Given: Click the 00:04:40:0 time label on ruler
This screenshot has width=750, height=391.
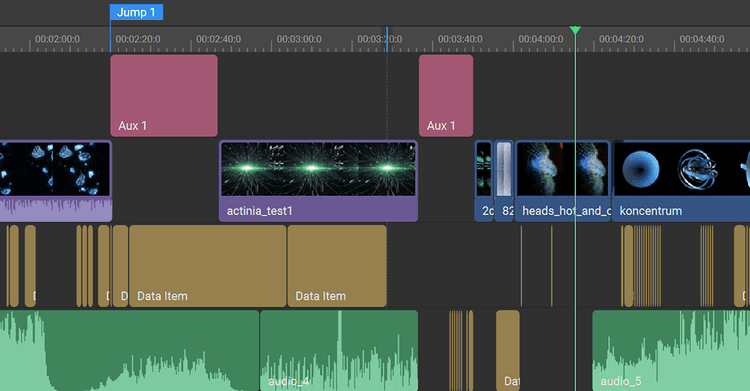Looking at the screenshot, I should (702, 39).
